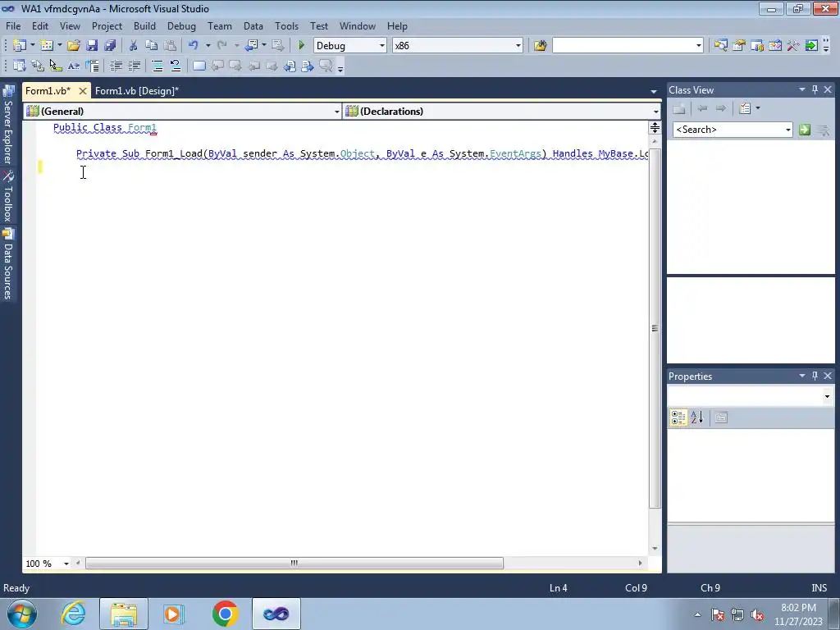Open the Debug configuration dropdown
Screen dimensions: 840x630
coord(382,46)
